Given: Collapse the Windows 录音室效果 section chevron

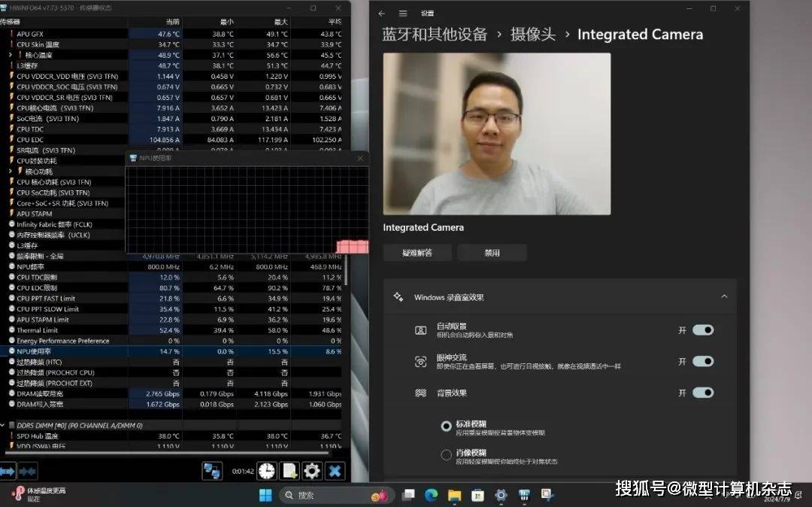Looking at the screenshot, I should pos(724,296).
